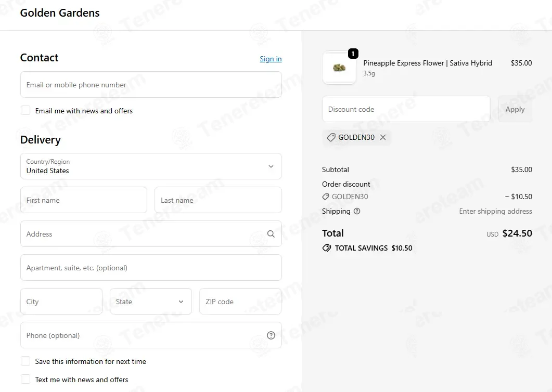The width and height of the screenshot is (552, 392).
Task: Click the Golden Gardens store title
Action: point(60,13)
